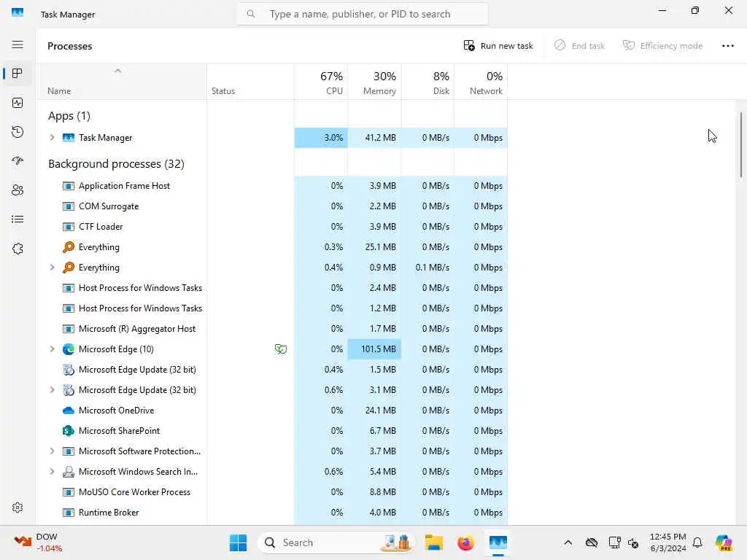Open App history sidebar icon
This screenshot has width=747, height=560.
(x=18, y=132)
